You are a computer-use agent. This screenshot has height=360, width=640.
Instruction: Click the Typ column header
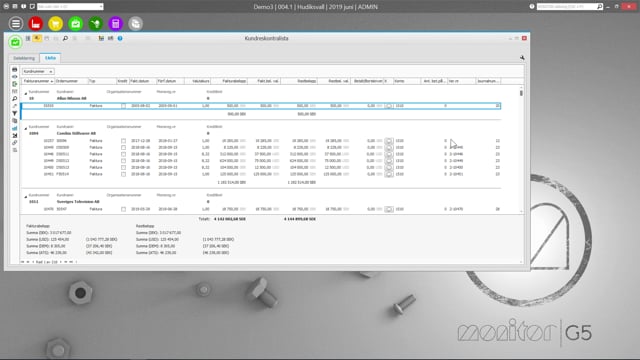tap(102, 81)
